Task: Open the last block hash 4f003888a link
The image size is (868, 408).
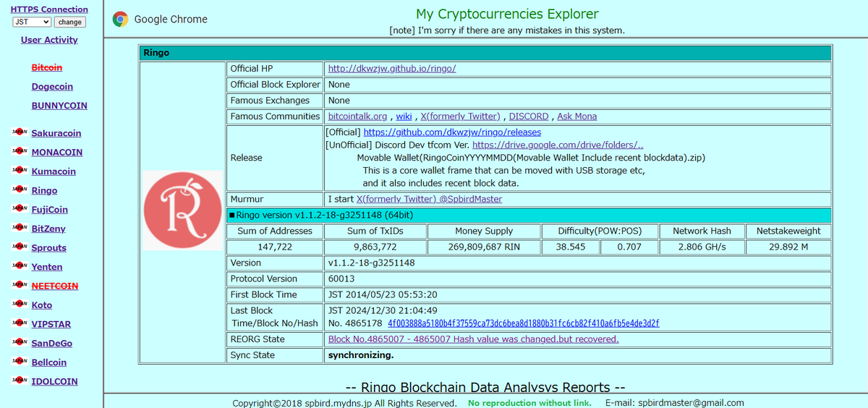Action: [524, 323]
